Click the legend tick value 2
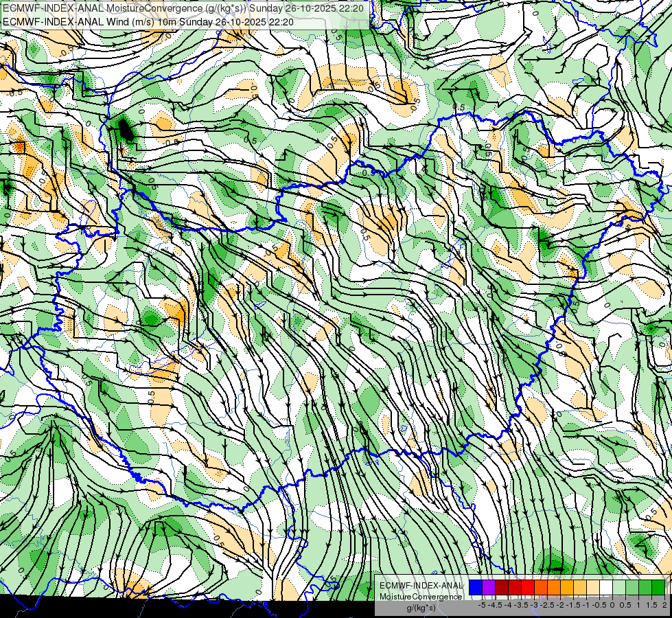 pyautogui.click(x=664, y=605)
